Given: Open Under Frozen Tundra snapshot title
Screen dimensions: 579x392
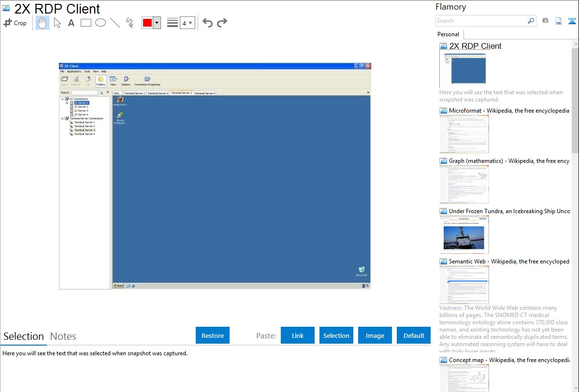Looking at the screenshot, I should pyautogui.click(x=509, y=211).
